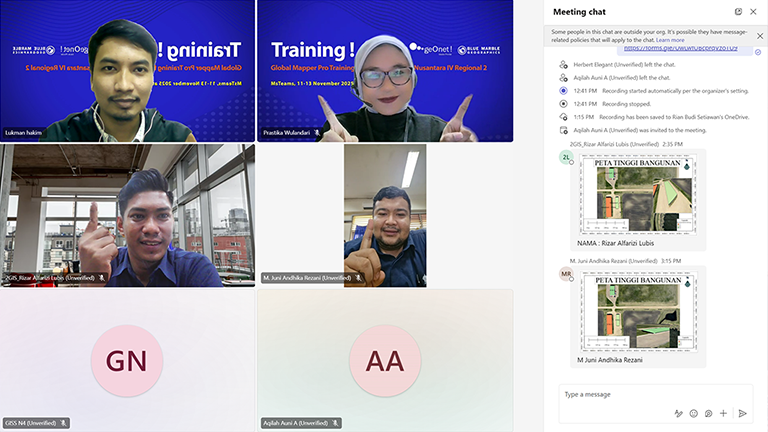Dismiss the outside-org policy notice banner

[x=759, y=36]
